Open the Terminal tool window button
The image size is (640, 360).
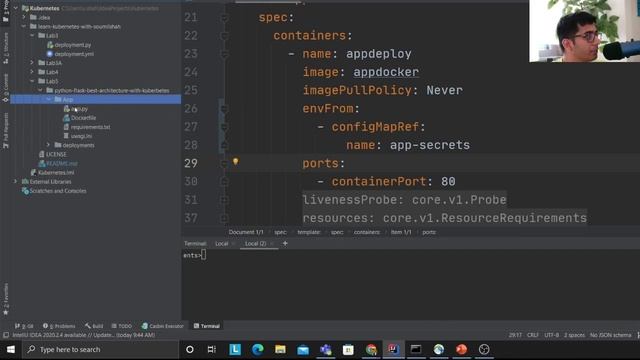click(x=207, y=326)
